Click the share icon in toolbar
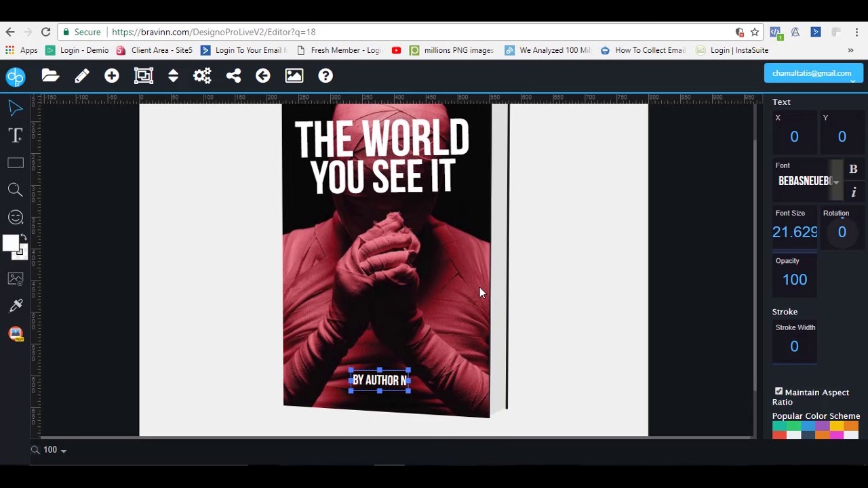The height and width of the screenshot is (488, 868). click(x=233, y=76)
